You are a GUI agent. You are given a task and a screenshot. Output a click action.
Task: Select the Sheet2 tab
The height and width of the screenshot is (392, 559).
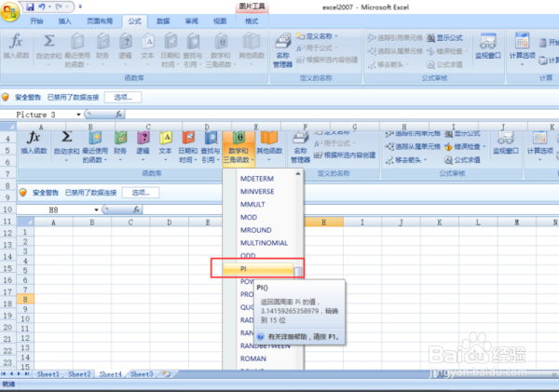tap(79, 374)
